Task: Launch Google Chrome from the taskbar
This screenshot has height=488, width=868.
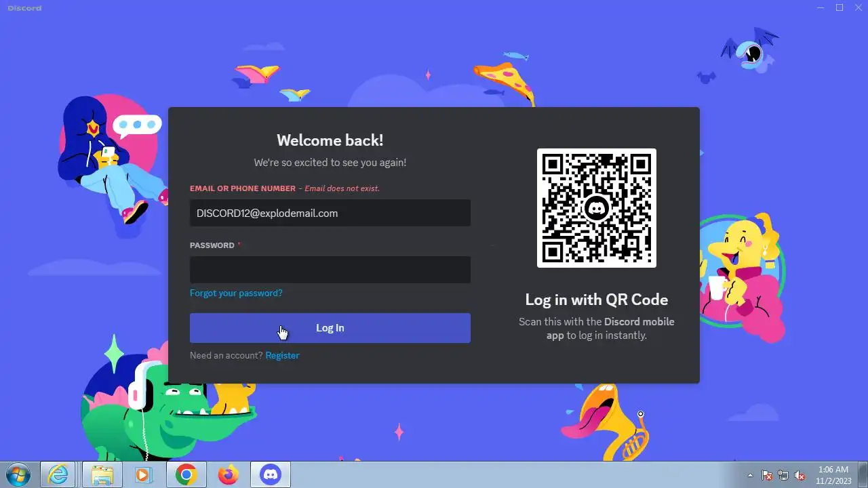Action: [x=186, y=474]
